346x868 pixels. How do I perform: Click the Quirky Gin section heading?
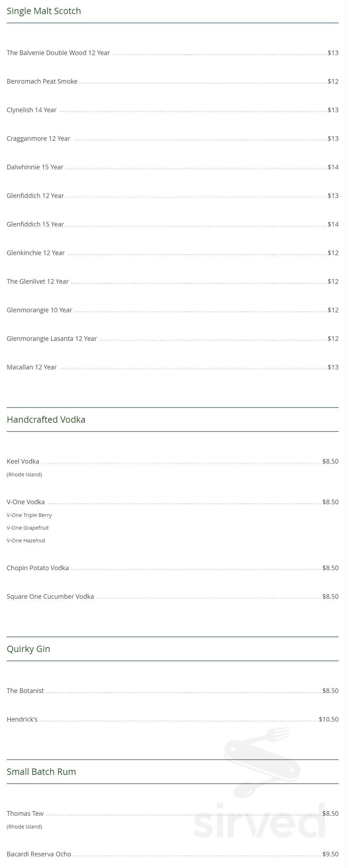coord(28,649)
